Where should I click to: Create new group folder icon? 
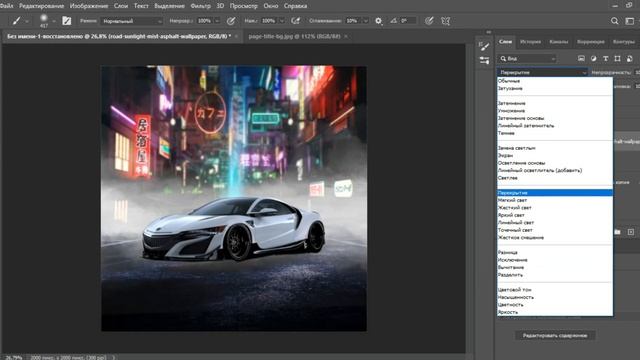point(617,232)
